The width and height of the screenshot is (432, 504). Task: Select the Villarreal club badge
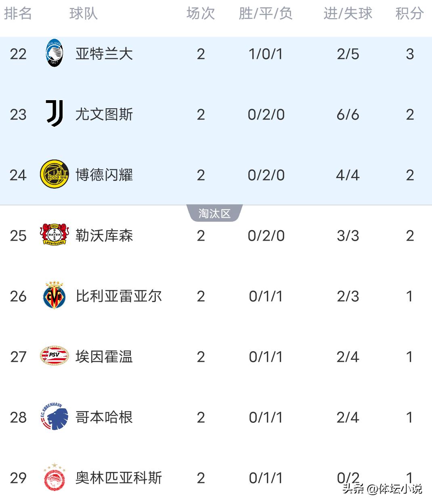pyautogui.click(x=54, y=296)
